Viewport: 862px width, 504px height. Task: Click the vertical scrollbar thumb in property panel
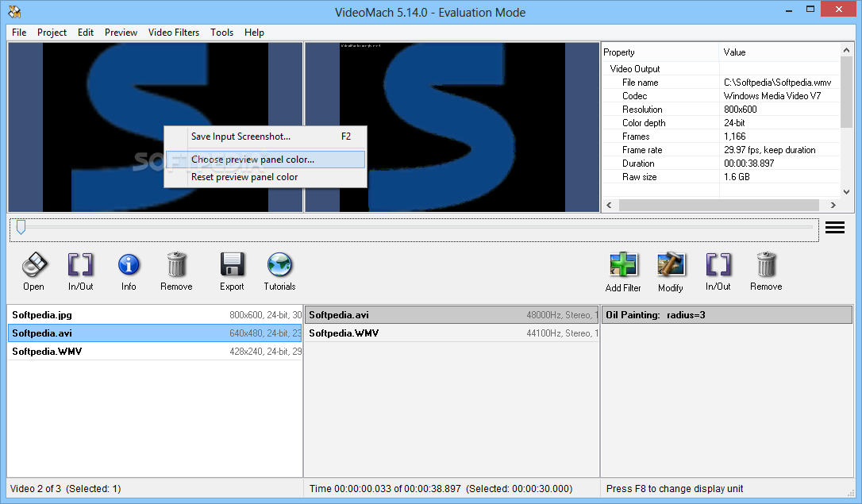click(x=847, y=92)
